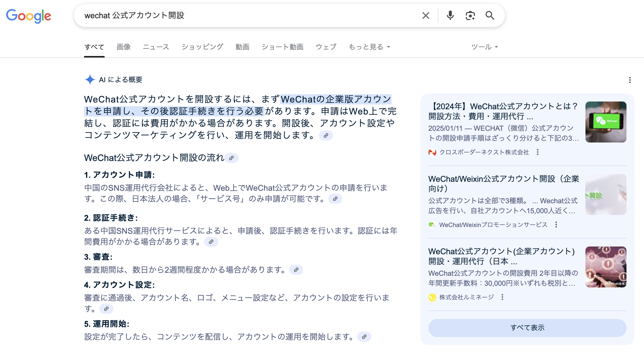644x352 pixels.
Task: Click the magnifier search button
Action: (x=490, y=15)
